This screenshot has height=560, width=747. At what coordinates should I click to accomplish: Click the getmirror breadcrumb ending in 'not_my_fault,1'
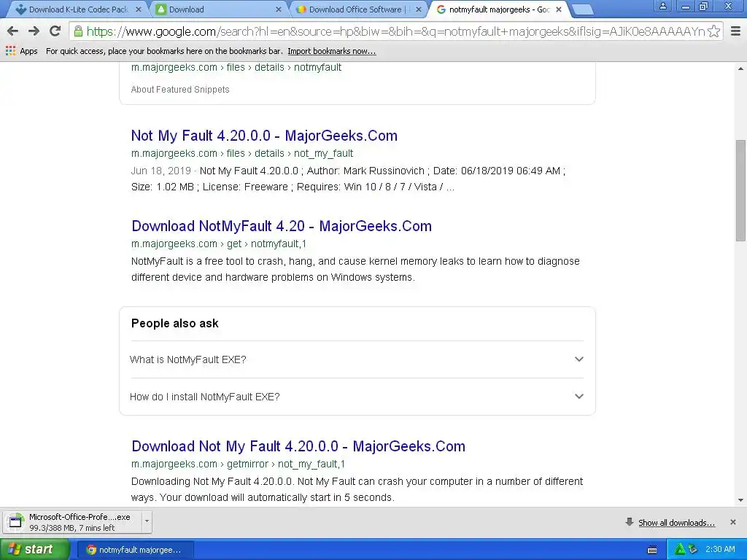(238, 464)
